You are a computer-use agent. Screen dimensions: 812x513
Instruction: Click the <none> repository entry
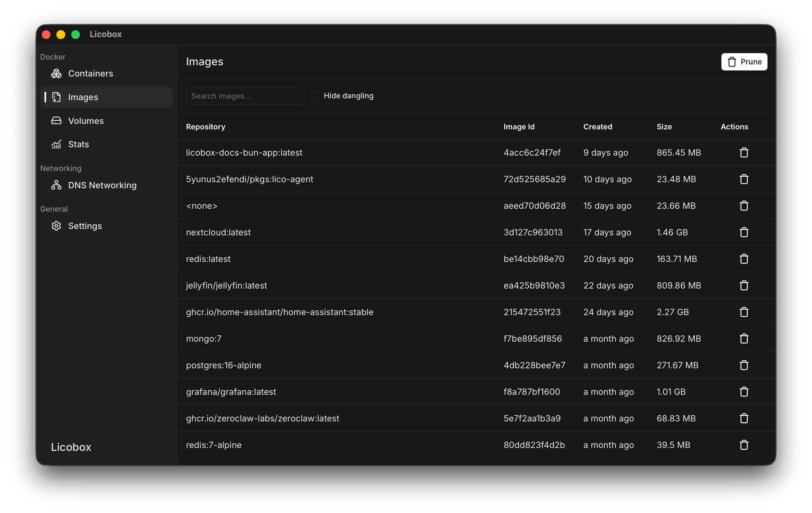[x=202, y=206]
